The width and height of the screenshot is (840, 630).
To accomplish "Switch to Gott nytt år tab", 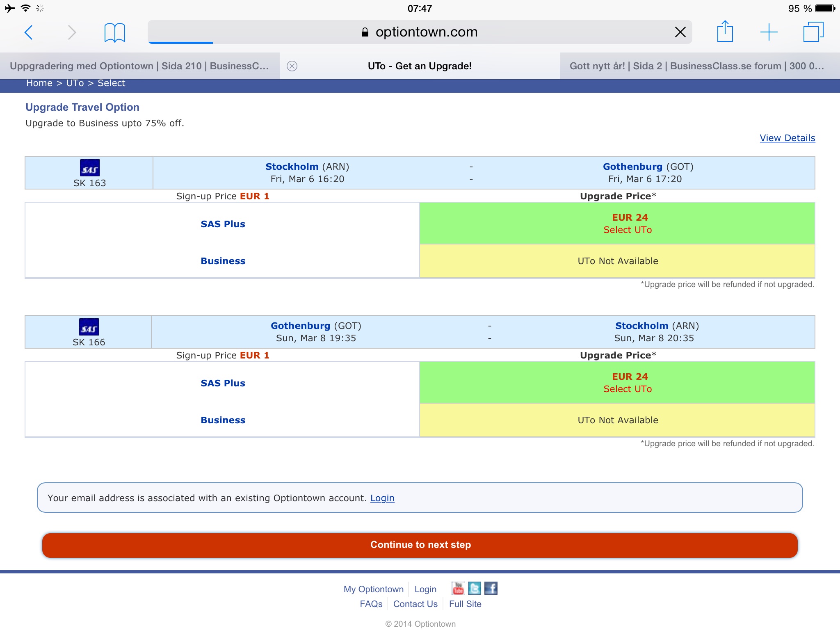I will [x=696, y=66].
